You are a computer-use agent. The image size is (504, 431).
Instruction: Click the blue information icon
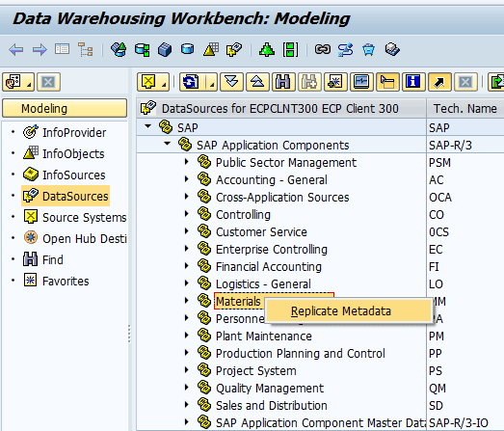coord(413,82)
